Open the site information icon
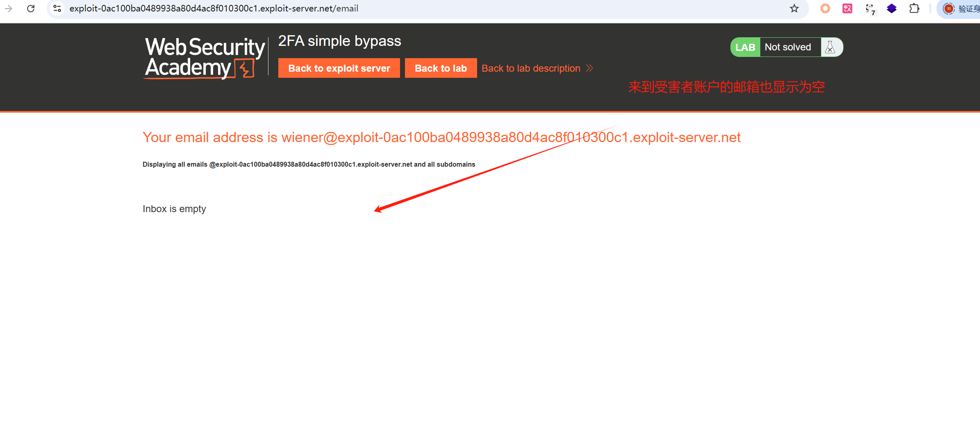Screen dimensions: 980x439 [x=57, y=9]
